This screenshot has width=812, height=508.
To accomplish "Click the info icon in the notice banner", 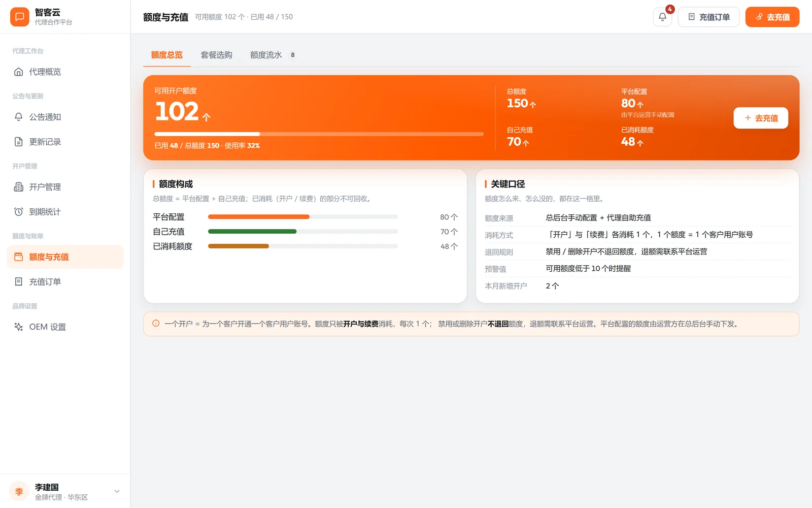I will [x=156, y=324].
